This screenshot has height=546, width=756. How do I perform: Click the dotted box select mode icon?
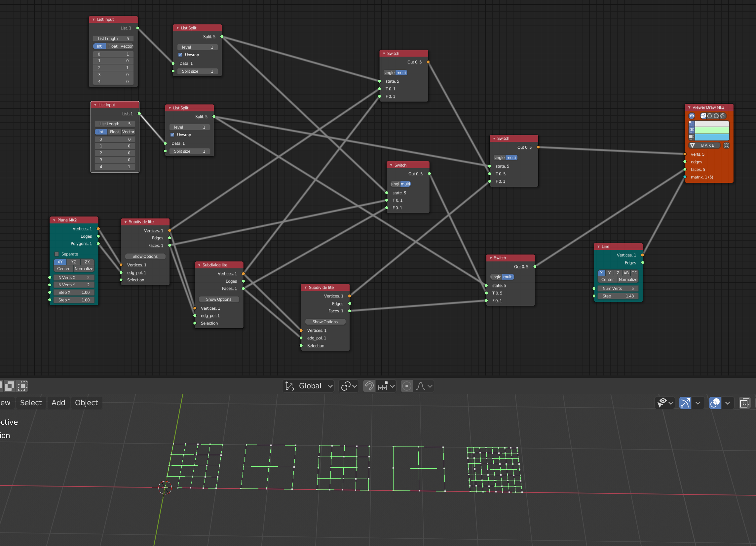pyautogui.click(x=22, y=386)
